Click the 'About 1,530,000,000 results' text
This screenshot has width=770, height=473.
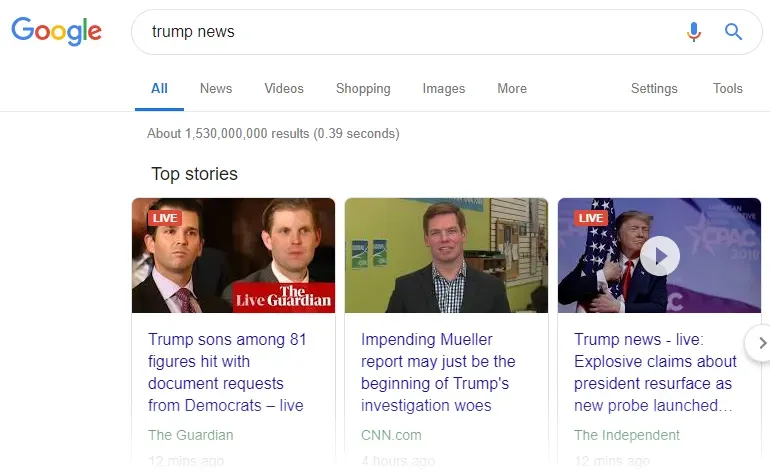coord(273,134)
